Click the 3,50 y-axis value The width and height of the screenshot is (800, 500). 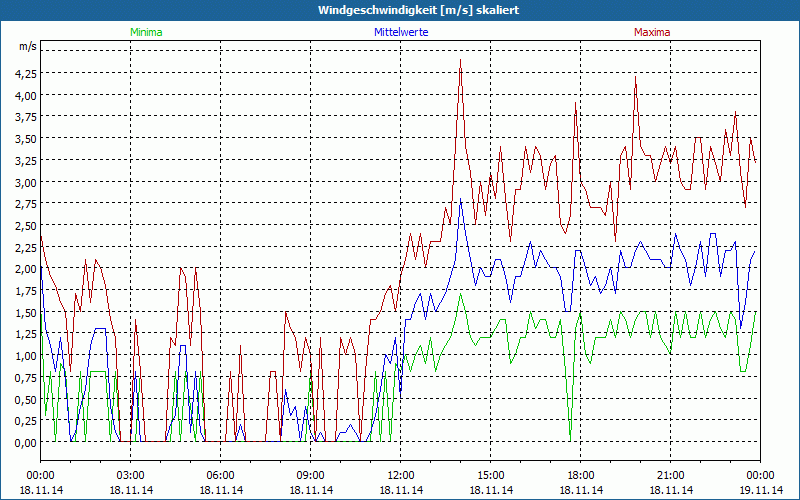click(x=26, y=139)
